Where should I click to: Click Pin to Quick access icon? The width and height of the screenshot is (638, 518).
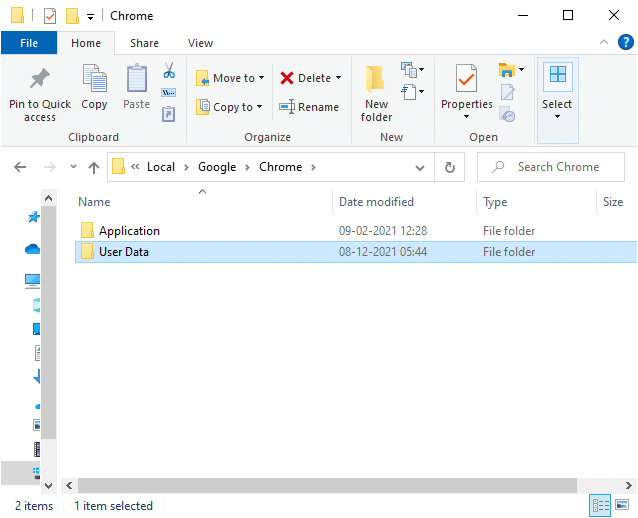pos(39,78)
